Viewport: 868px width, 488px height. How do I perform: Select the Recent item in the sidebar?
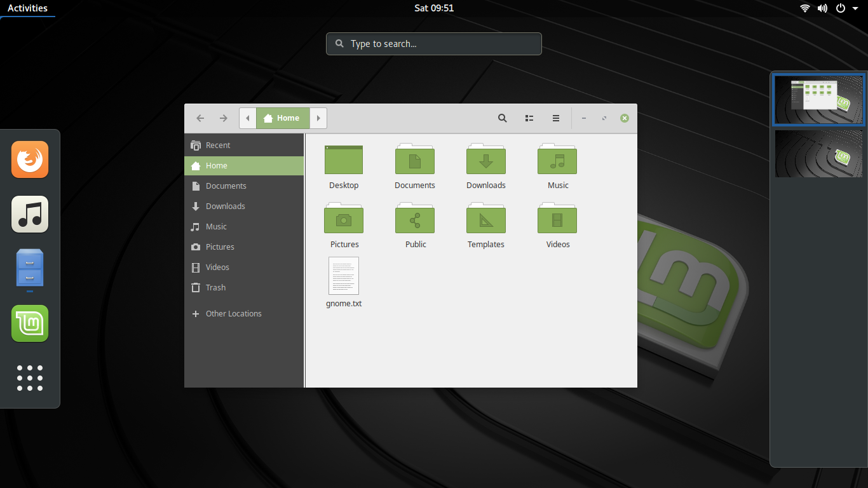(x=218, y=145)
